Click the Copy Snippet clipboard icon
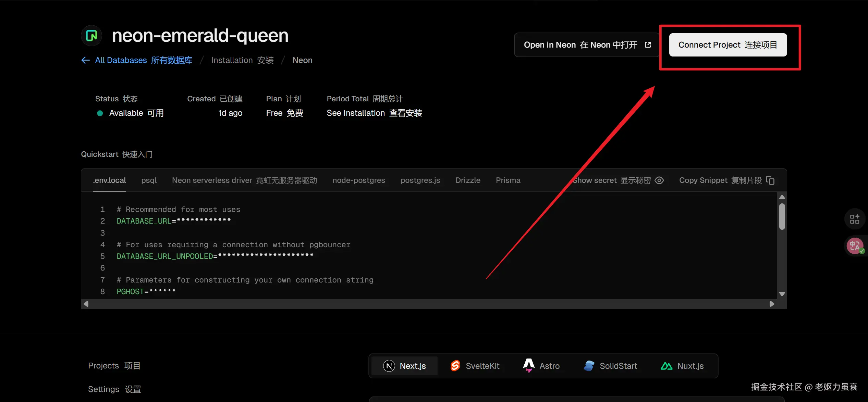868x402 pixels. click(x=770, y=180)
